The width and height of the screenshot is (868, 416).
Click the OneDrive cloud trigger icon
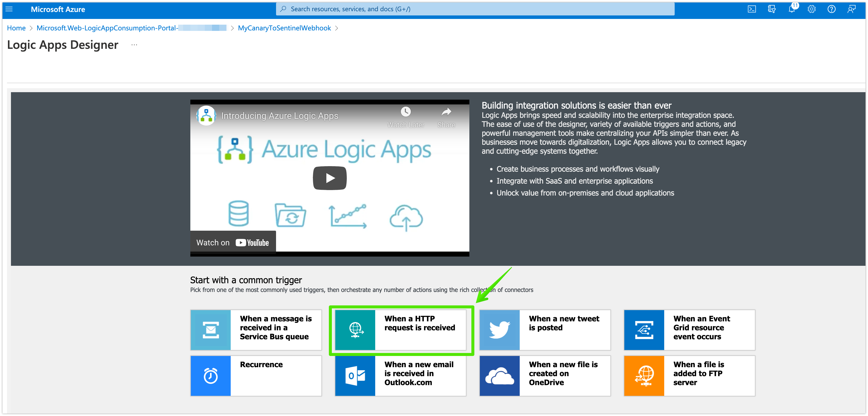click(499, 376)
